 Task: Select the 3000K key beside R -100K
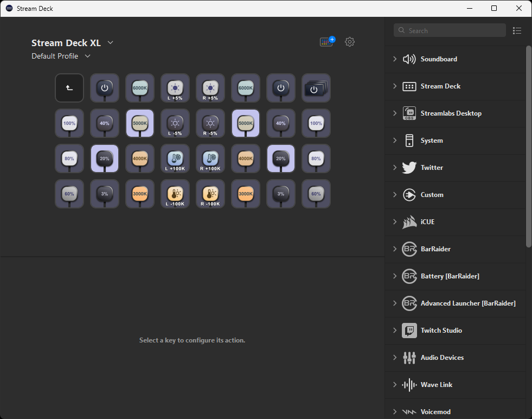[246, 194]
